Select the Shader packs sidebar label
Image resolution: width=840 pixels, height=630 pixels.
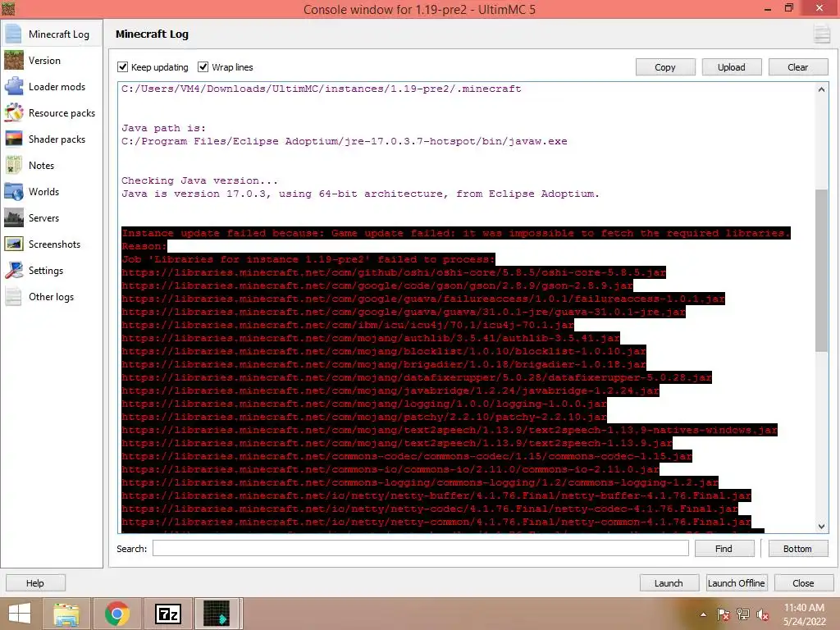coord(57,139)
